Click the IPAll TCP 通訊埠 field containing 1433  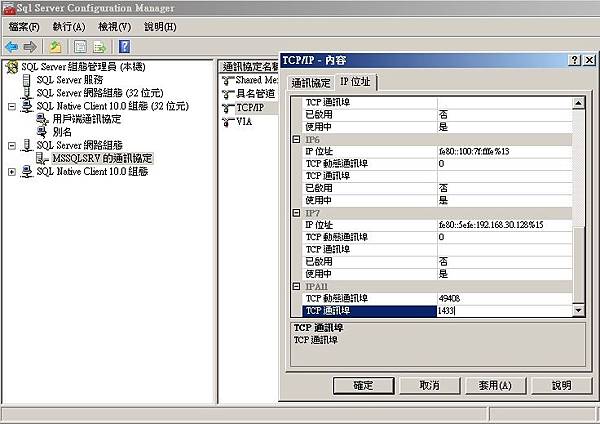504,311
